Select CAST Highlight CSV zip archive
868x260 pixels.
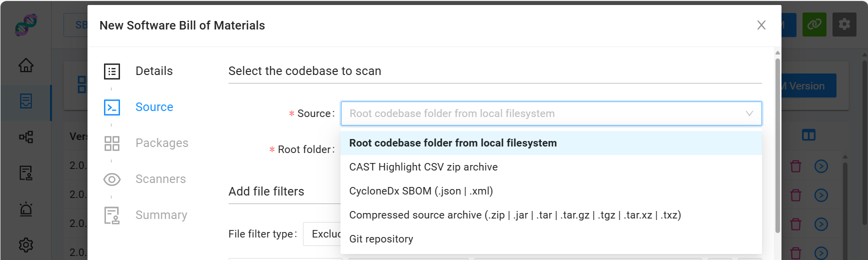tap(423, 167)
